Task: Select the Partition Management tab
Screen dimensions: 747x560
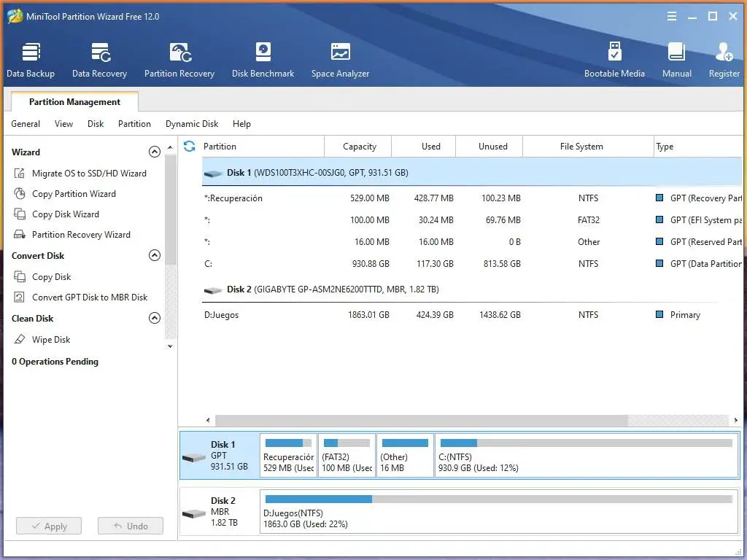Action: (74, 102)
